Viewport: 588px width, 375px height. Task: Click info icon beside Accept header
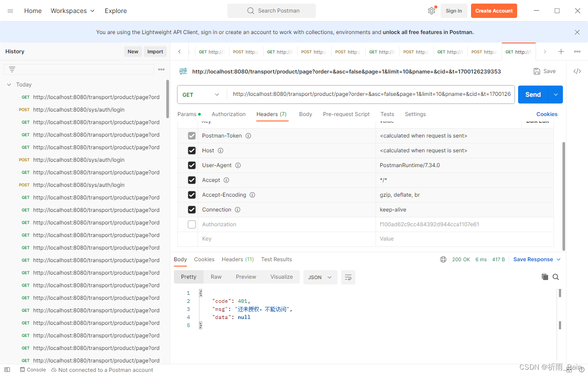coord(226,180)
